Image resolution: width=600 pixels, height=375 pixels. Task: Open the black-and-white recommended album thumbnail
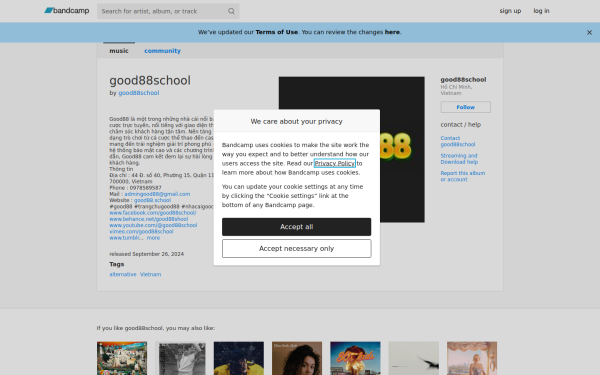point(180,358)
